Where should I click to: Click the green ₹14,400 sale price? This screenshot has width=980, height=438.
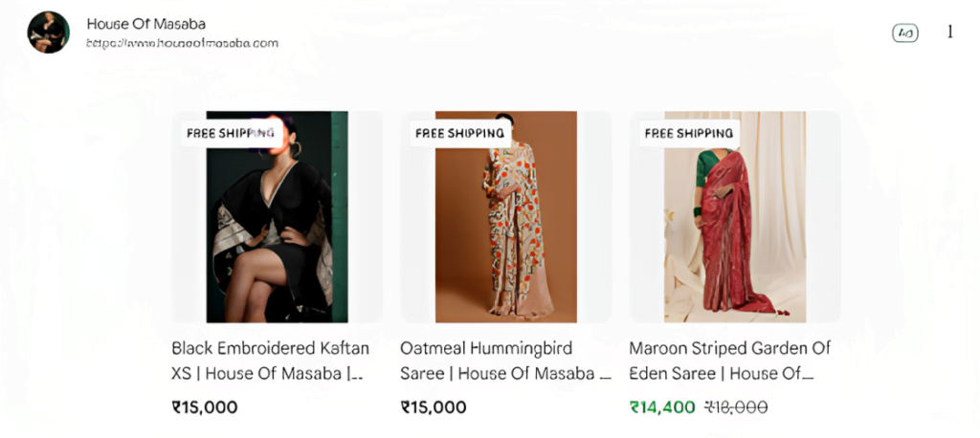point(662,407)
